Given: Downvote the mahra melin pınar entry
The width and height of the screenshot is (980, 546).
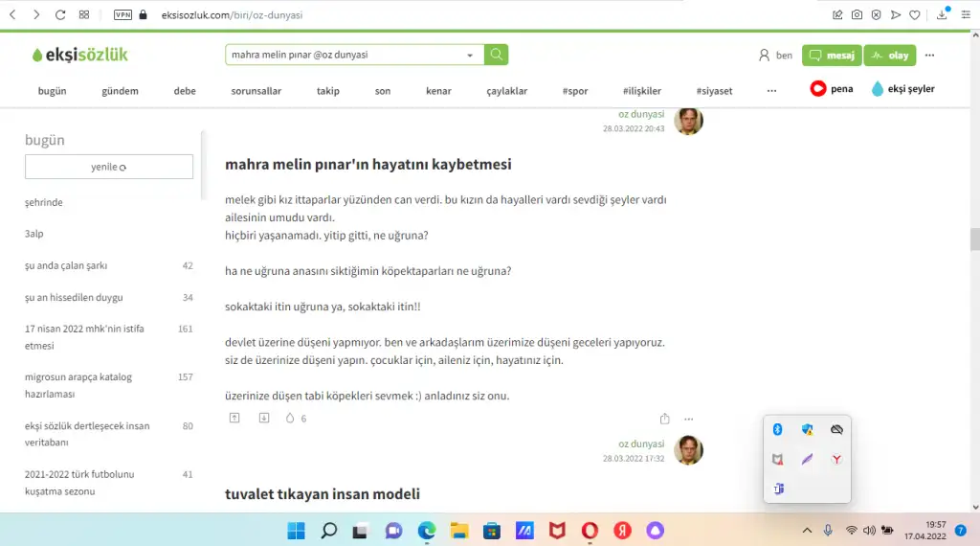Looking at the screenshot, I should (264, 419).
